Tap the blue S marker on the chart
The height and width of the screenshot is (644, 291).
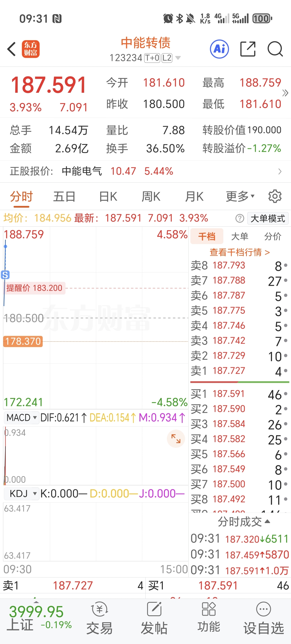pyautogui.click(x=5, y=275)
